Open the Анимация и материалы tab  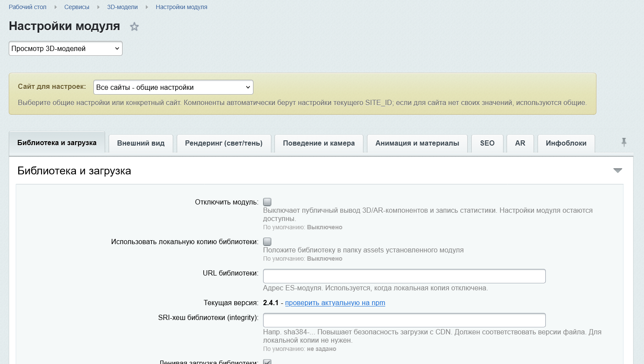point(417,143)
